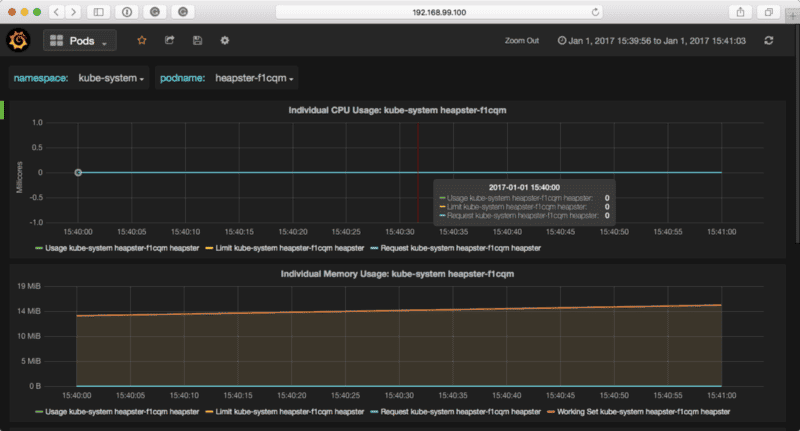Open Individual CPU Usage panel title menu
Screen dimensions: 800x431
[397, 110]
